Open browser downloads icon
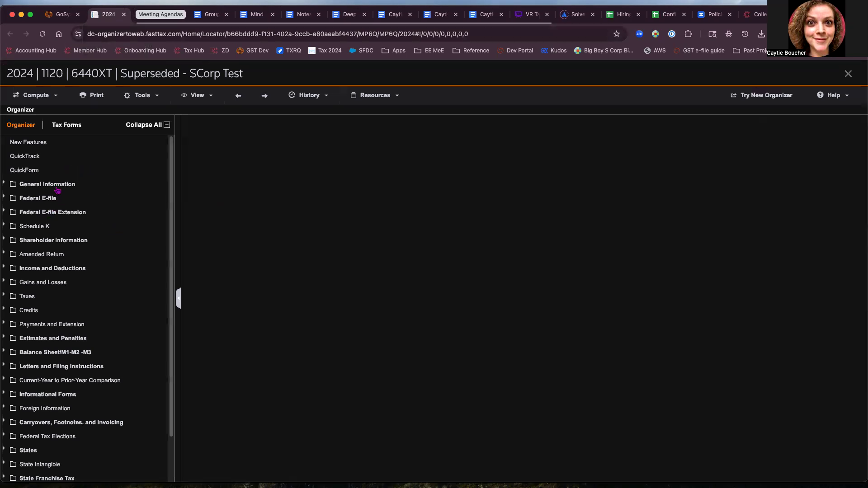The width and height of the screenshot is (868, 488). pyautogui.click(x=761, y=34)
